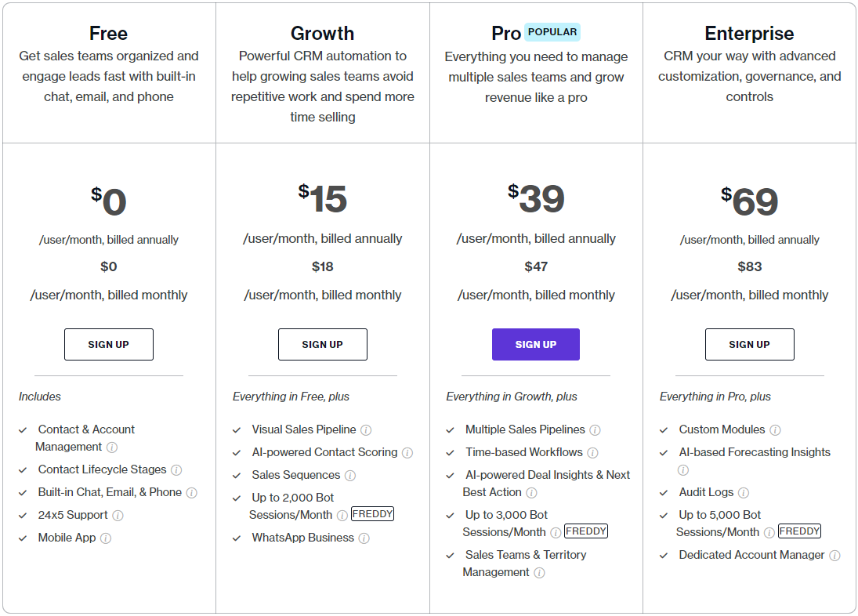Click info icon next to Sales Sequences
The height and width of the screenshot is (616, 858).
click(350, 476)
